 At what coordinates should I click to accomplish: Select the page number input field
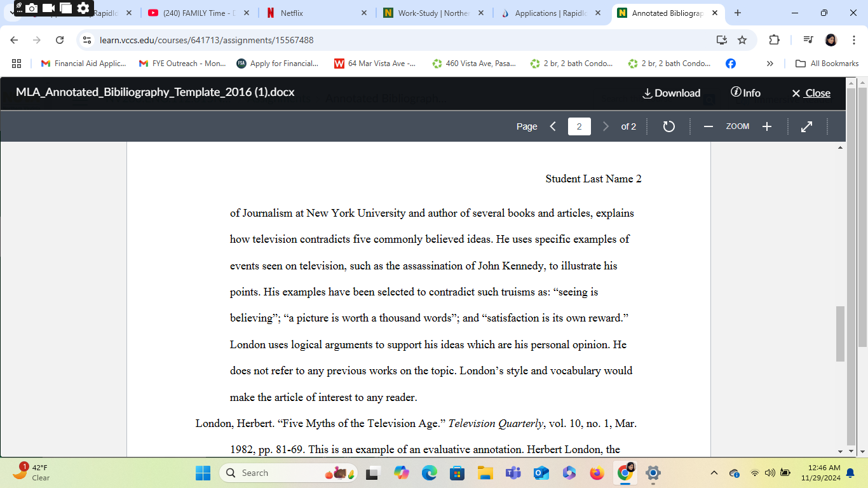click(x=579, y=126)
